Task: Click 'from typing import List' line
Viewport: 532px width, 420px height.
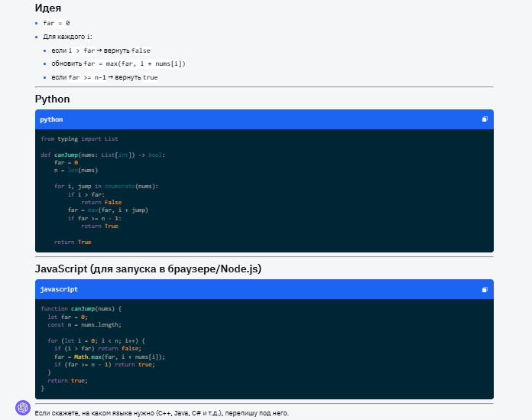Action: click(x=79, y=138)
